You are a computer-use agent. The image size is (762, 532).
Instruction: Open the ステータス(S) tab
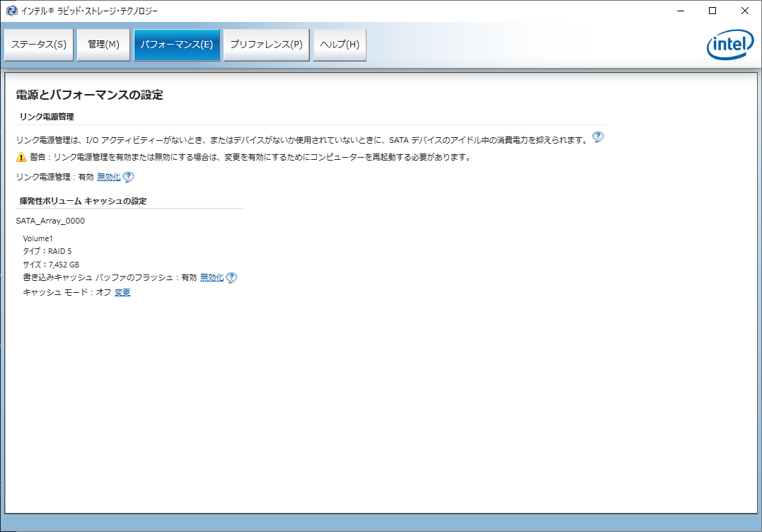pyautogui.click(x=39, y=45)
